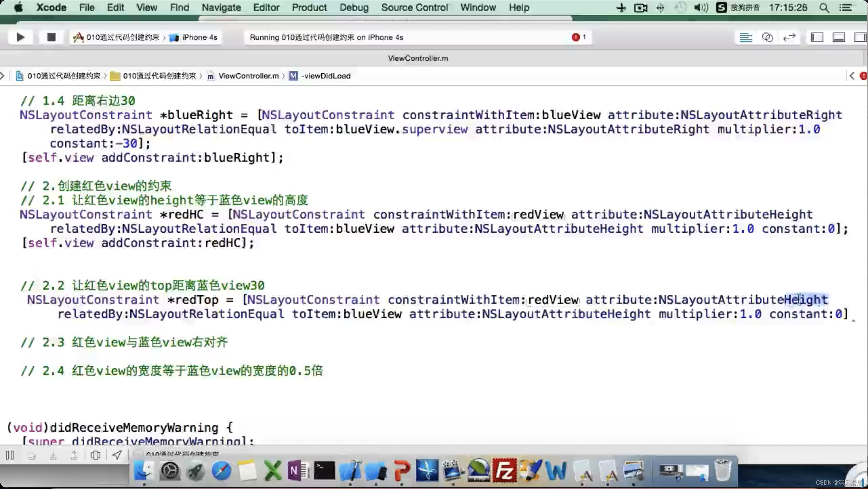The height and width of the screenshot is (489, 868).
Task: Jump to the error badge in the jump bar
Action: 864,76
